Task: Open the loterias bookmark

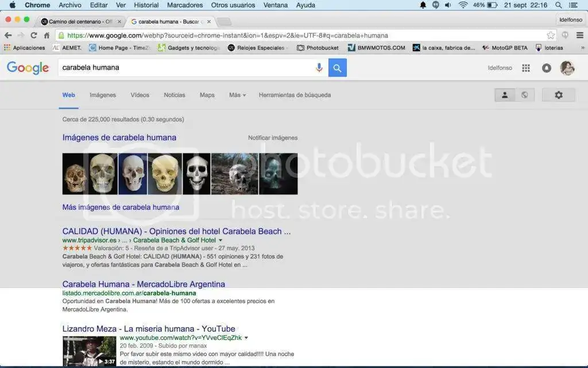Action: 550,48
